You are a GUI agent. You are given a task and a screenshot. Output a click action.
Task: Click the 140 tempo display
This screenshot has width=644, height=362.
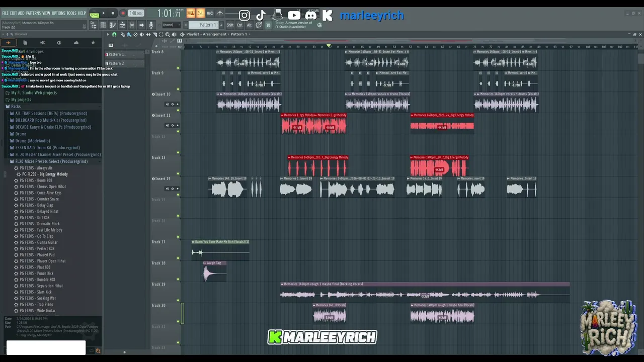(135, 14)
